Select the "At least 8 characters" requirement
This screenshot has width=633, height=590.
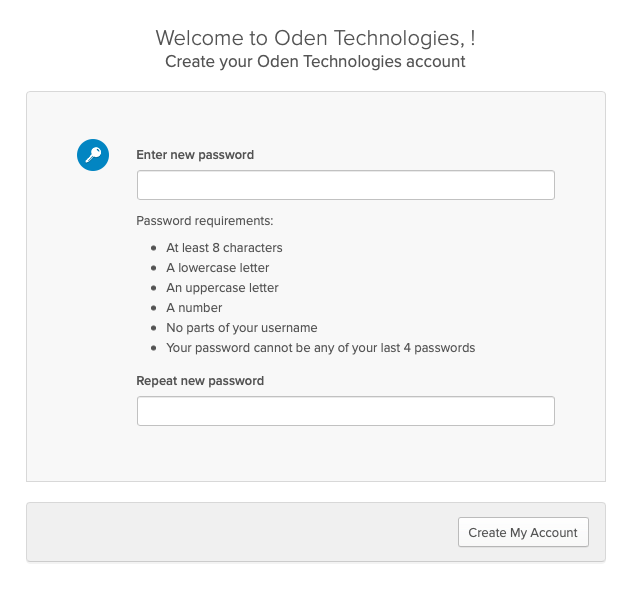(x=224, y=248)
